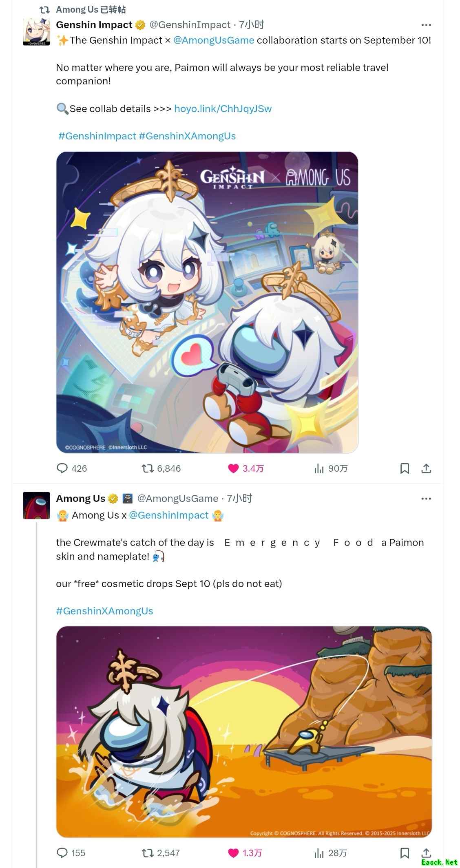Screen dimensions: 460x868
Task: Repost the Among Us tweet with 2,547 reposts
Action: (x=161, y=853)
